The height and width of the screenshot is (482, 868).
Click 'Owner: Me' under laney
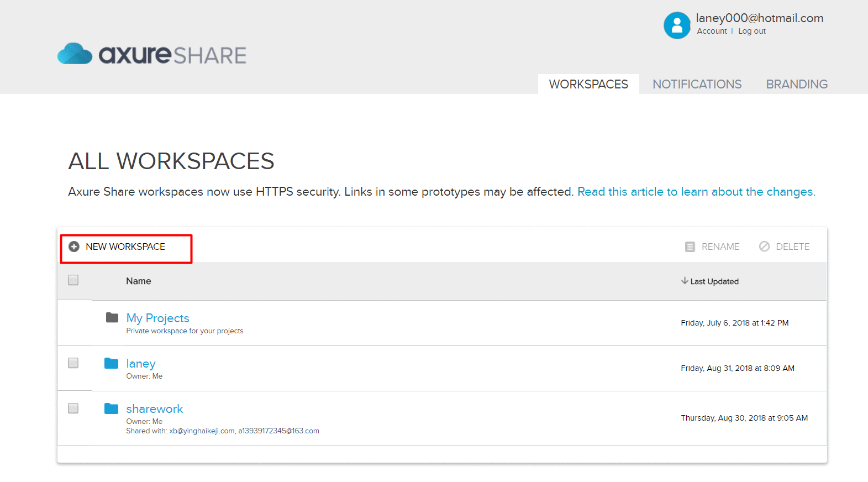(144, 376)
